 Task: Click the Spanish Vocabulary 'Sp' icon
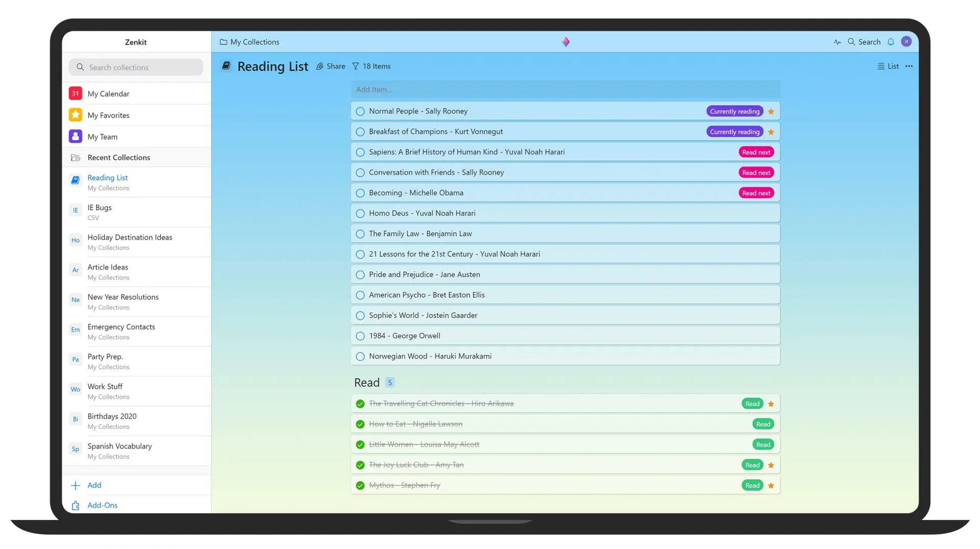tap(76, 449)
